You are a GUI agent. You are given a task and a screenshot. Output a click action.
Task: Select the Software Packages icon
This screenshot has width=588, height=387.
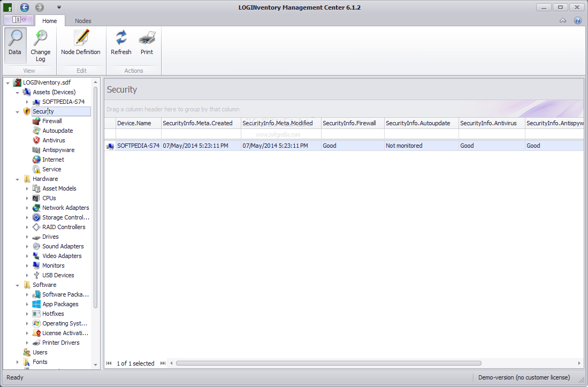tap(36, 294)
